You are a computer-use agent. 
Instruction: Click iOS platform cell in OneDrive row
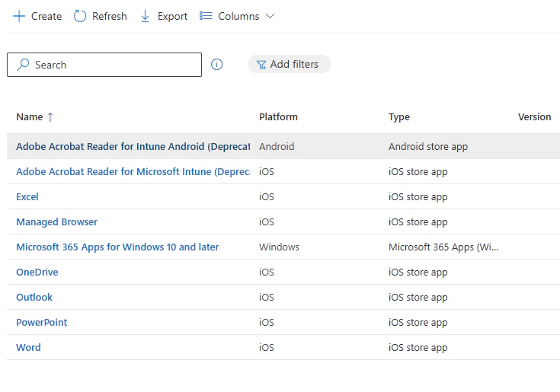pos(267,272)
